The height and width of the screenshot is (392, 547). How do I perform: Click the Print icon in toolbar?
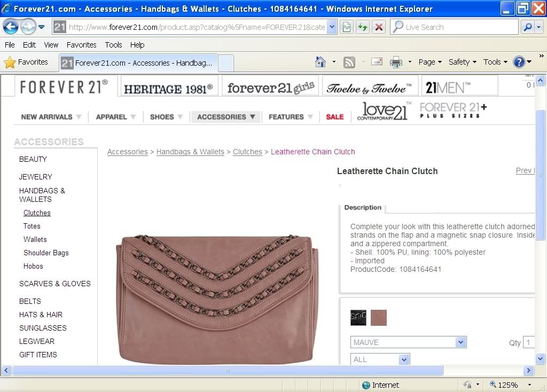point(396,62)
